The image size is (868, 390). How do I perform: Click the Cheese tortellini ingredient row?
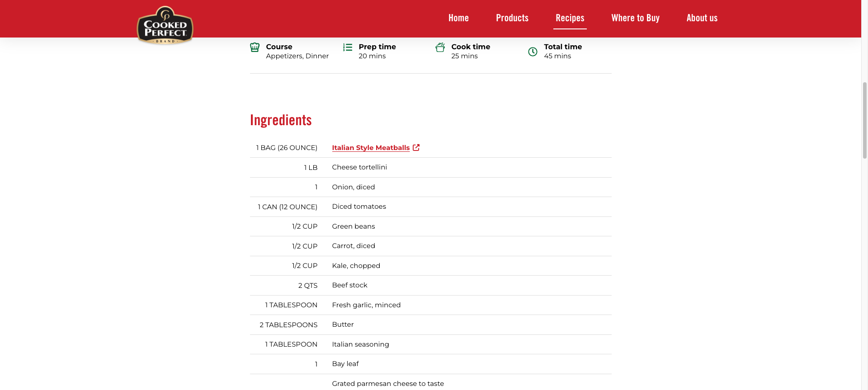(x=359, y=167)
